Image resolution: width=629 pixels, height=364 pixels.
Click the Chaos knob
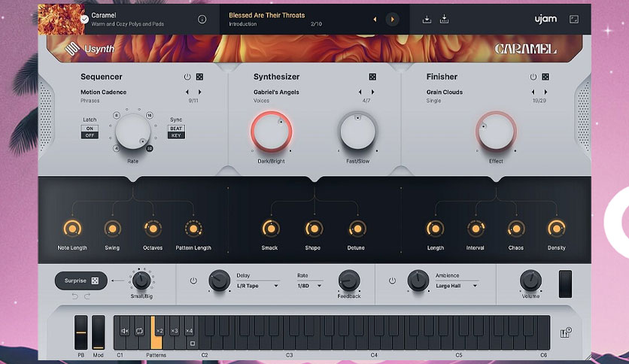click(x=516, y=229)
